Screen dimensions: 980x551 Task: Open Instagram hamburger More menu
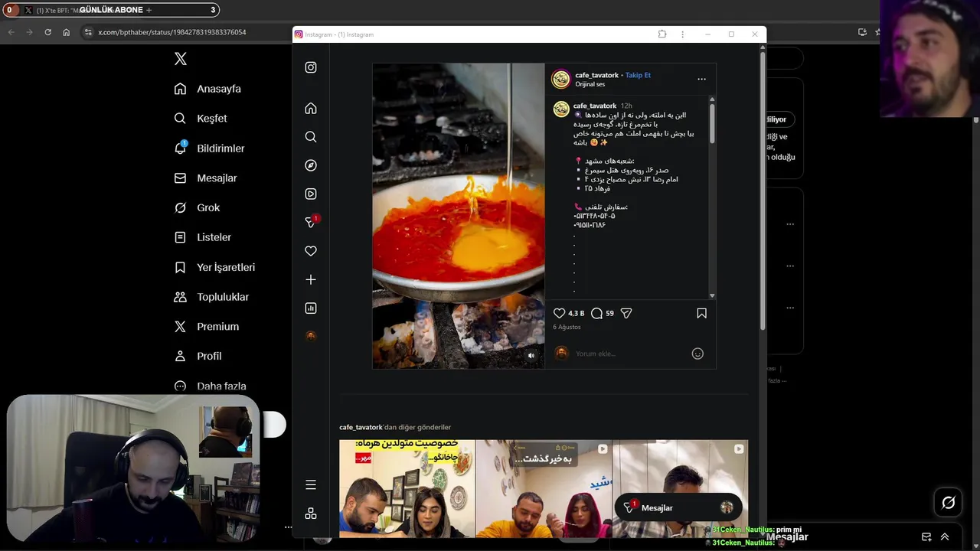(311, 484)
